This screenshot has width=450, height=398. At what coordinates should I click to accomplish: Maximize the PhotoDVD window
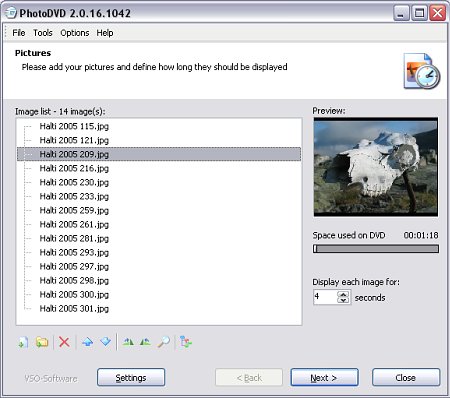point(419,13)
